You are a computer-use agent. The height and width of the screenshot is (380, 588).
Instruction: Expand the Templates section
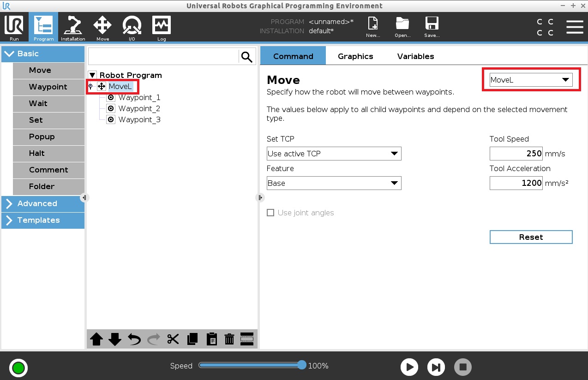point(43,220)
